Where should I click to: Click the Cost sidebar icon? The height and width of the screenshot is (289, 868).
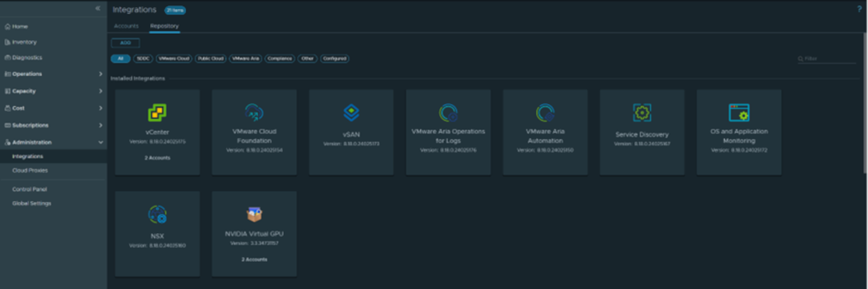pyautogui.click(x=7, y=108)
